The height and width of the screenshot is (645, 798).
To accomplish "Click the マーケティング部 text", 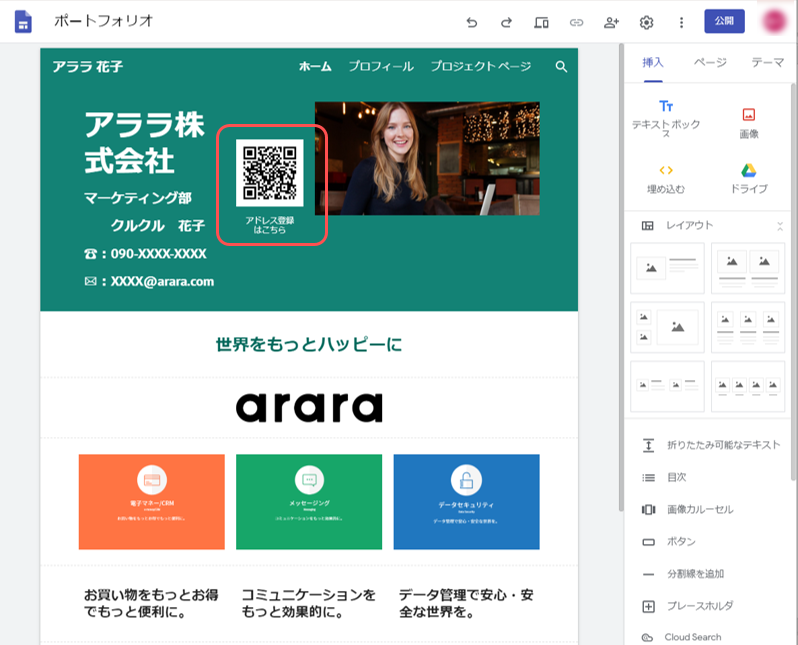I will click(137, 198).
